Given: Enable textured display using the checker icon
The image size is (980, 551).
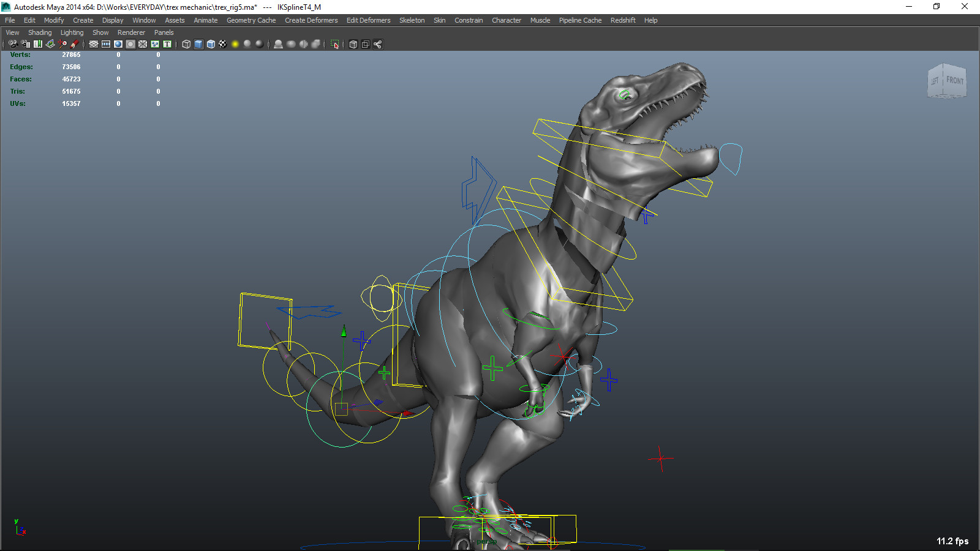Looking at the screenshot, I should point(222,43).
